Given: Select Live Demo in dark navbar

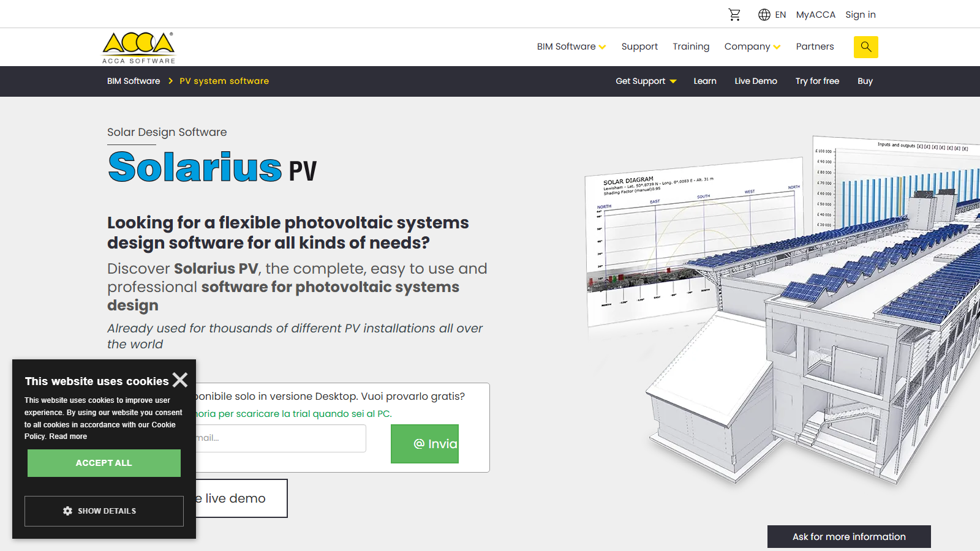Looking at the screenshot, I should click(756, 81).
